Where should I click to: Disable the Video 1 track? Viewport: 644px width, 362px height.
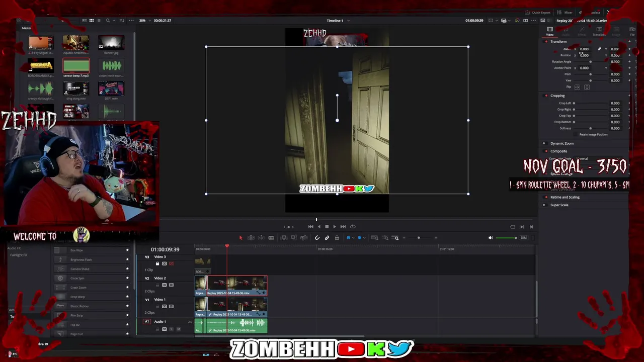coord(171,306)
